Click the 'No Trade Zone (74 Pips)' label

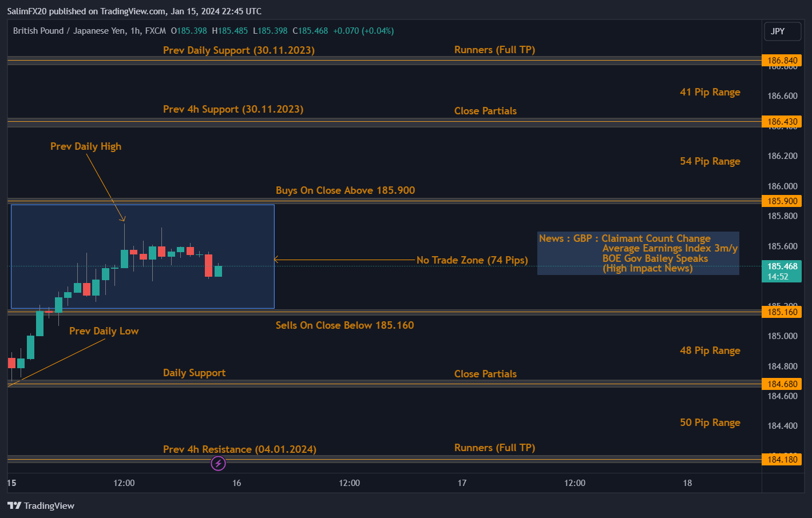[472, 260]
